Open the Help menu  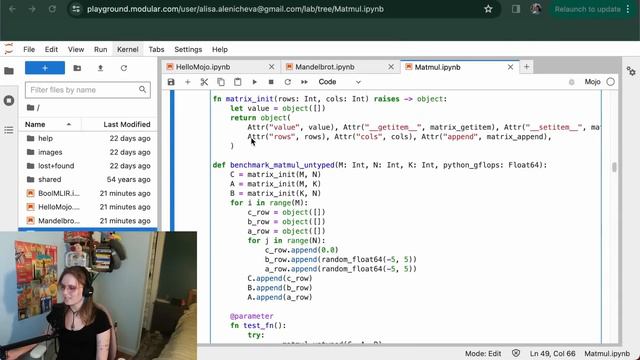[220, 49]
